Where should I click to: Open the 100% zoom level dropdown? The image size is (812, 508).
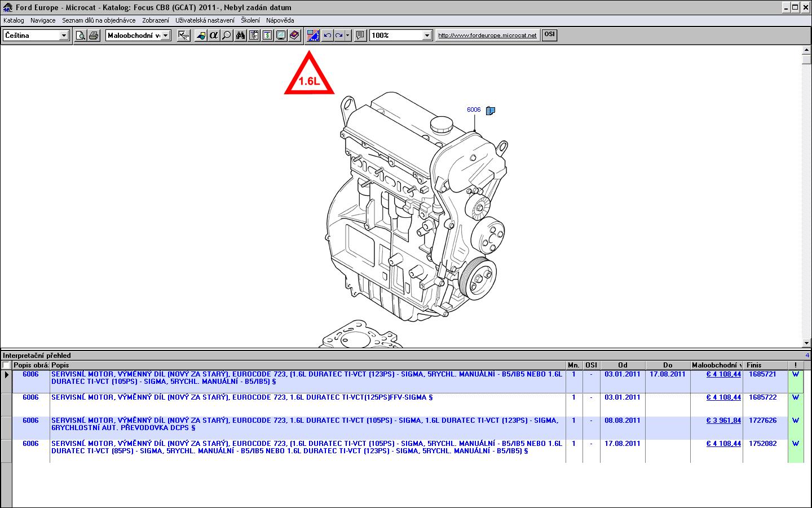[427, 36]
